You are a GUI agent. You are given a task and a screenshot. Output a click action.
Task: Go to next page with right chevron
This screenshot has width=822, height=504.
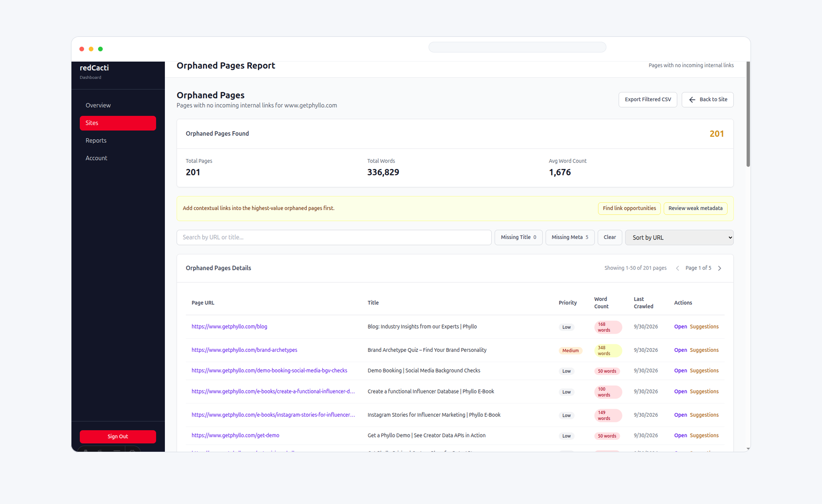tap(720, 268)
